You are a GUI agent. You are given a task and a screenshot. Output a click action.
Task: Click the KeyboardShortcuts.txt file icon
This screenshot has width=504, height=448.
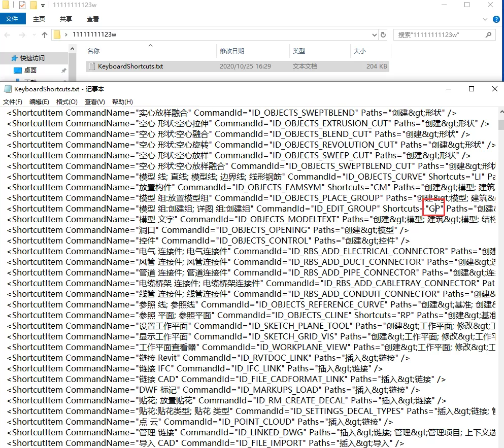[x=92, y=66]
